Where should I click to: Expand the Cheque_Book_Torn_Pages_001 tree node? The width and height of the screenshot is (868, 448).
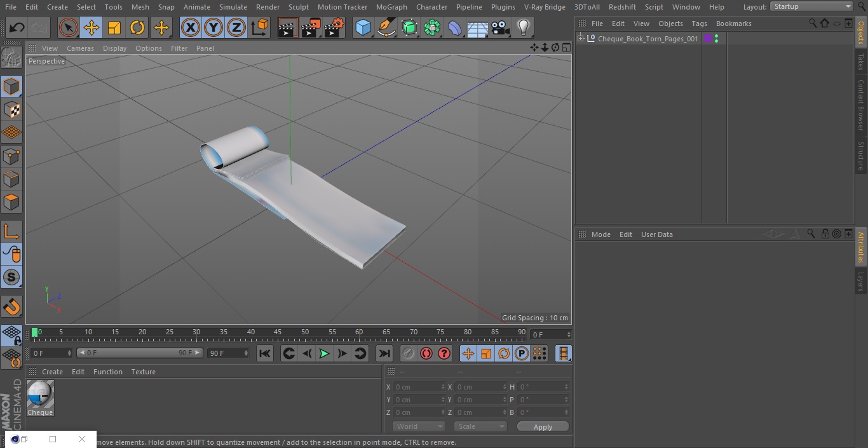coord(580,39)
